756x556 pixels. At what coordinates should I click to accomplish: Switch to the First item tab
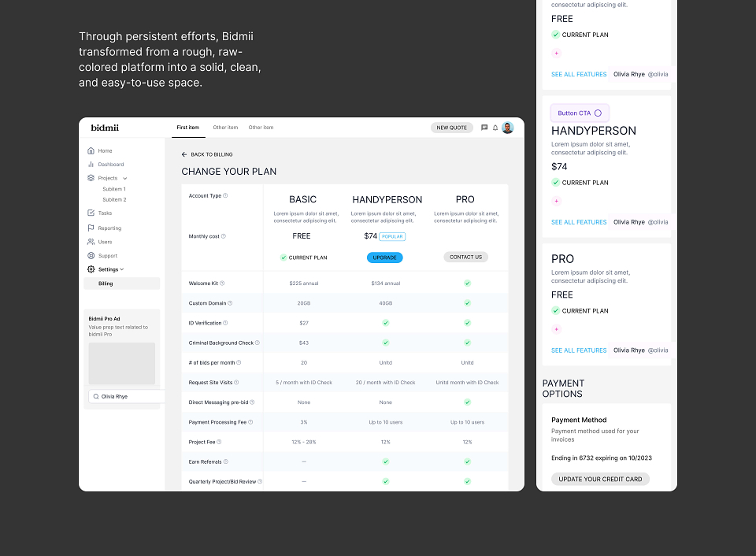[x=187, y=128]
